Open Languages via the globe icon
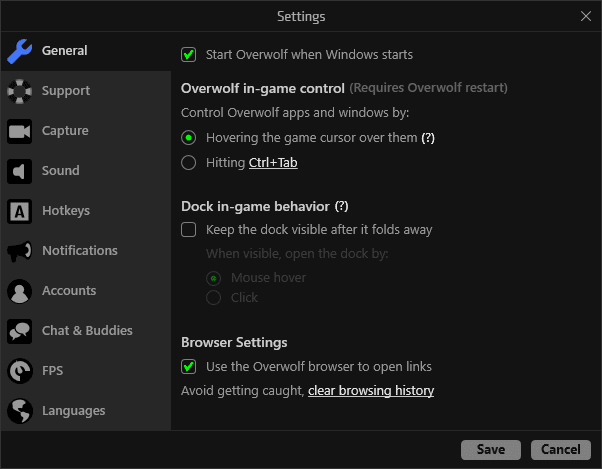Viewport: 602px width, 469px height. (x=20, y=411)
